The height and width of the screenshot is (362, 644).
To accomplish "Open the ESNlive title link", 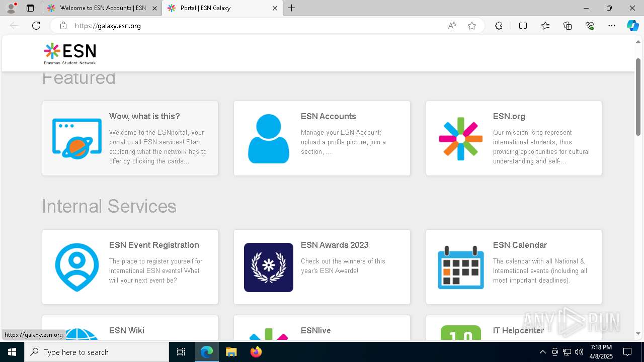I will pos(316,330).
